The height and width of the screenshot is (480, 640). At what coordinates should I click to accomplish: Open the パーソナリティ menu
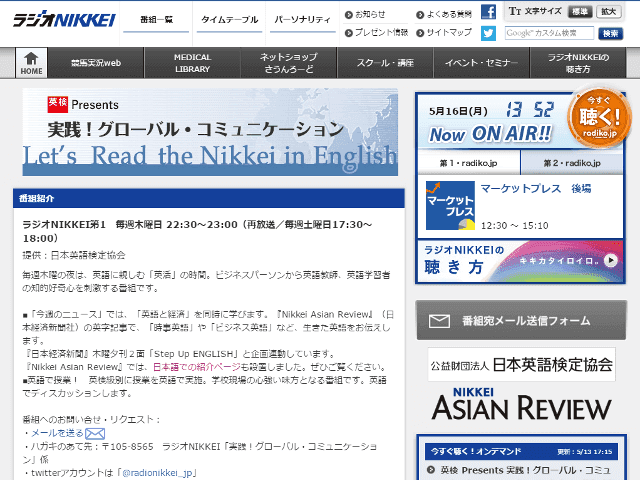pos(302,20)
